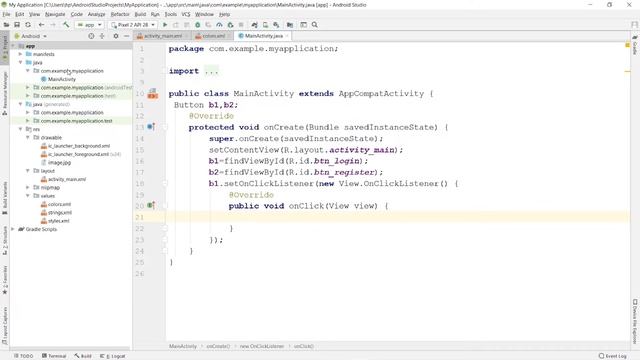This screenshot has height=360, width=640.
Task: Navigate forward with the right arrow icon
Action: [53, 25]
